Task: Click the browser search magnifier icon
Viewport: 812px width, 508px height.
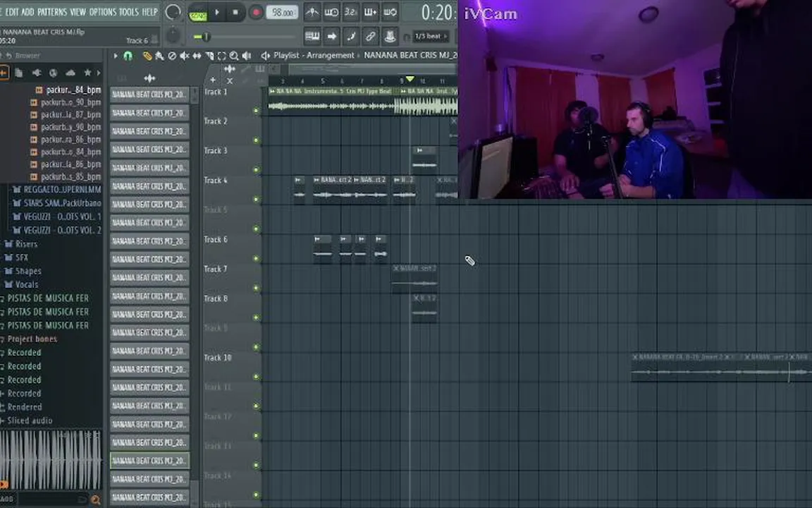Action: coord(95,500)
